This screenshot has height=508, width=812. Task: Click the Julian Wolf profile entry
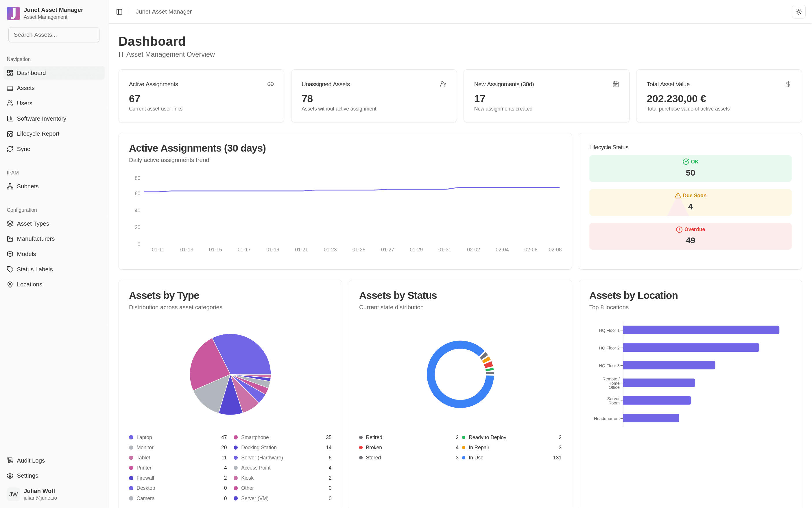pyautogui.click(x=39, y=494)
